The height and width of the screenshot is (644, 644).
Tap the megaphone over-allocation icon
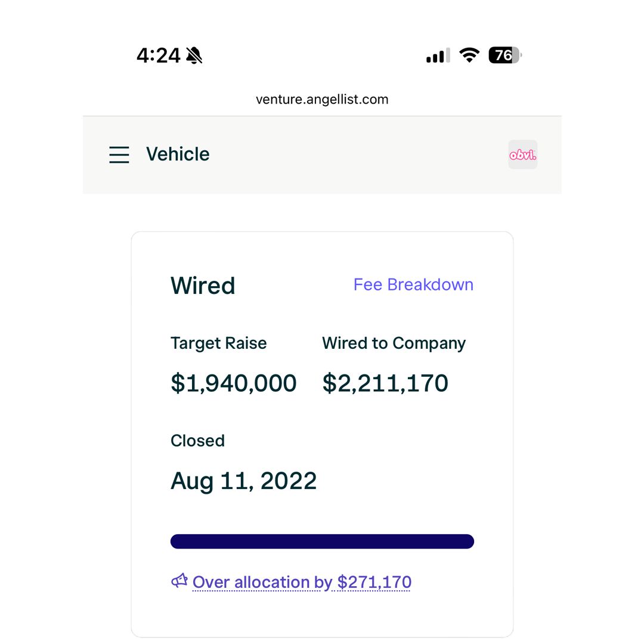[179, 581]
